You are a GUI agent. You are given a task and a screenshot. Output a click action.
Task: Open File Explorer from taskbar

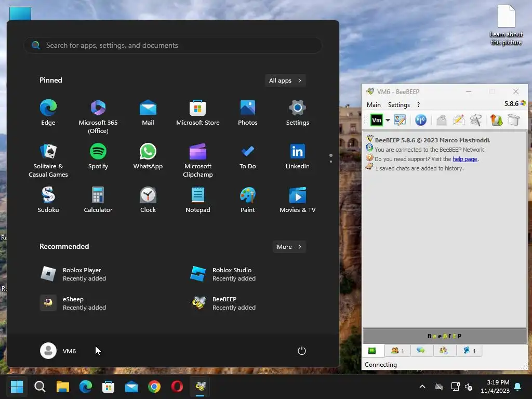63,387
